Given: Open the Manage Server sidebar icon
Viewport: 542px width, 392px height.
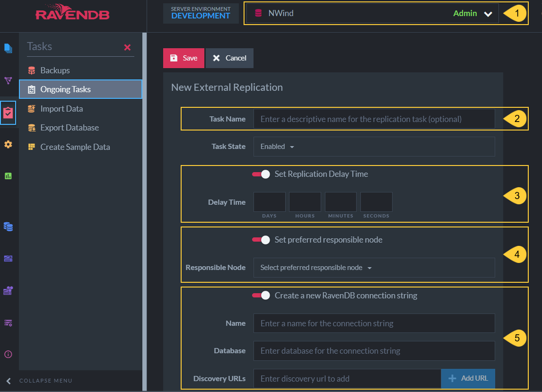Looking at the screenshot, I should tap(8, 259).
